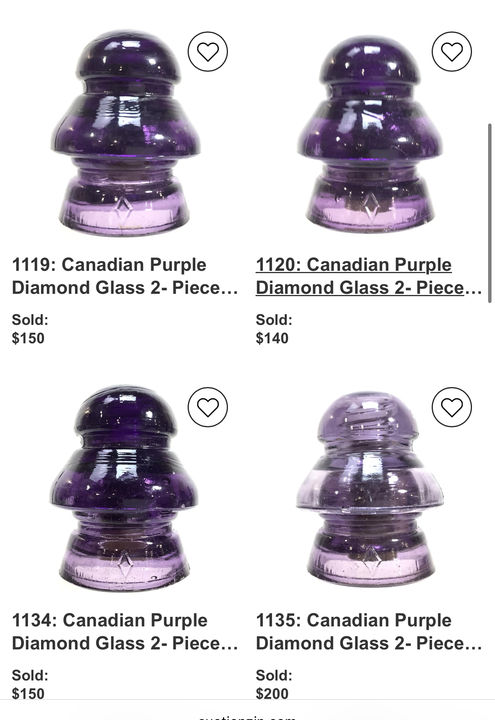
Task: Click the Sold $140 price of lot 1120
Action: 272,338
